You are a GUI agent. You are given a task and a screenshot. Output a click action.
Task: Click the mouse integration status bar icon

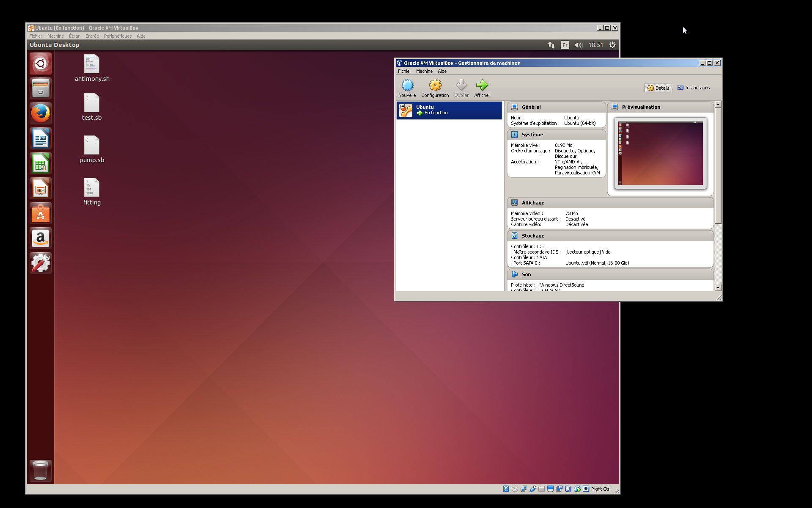point(577,489)
